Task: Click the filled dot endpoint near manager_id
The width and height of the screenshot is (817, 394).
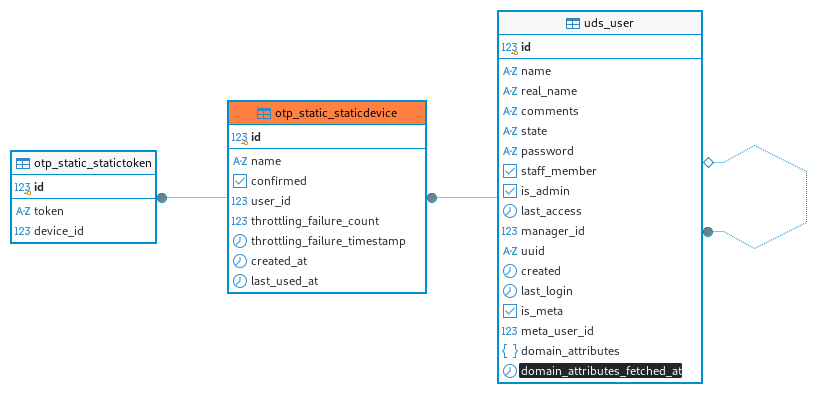Action: pos(708,232)
